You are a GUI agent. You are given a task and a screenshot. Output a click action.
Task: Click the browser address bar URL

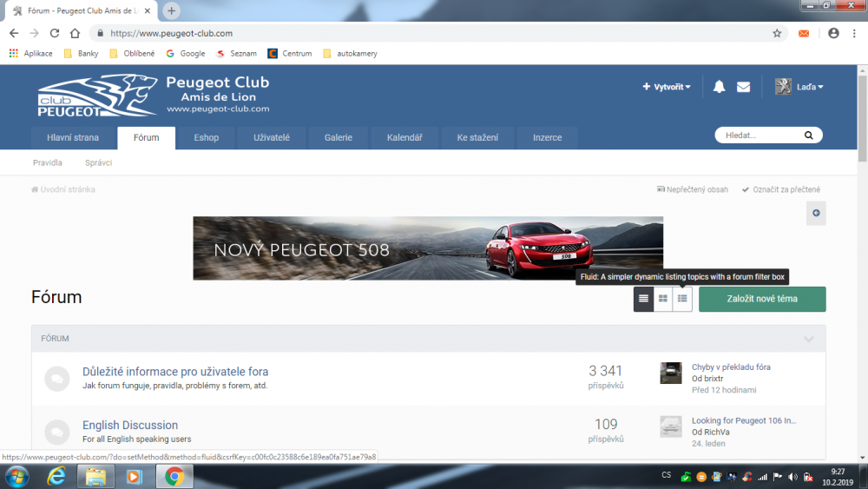172,33
